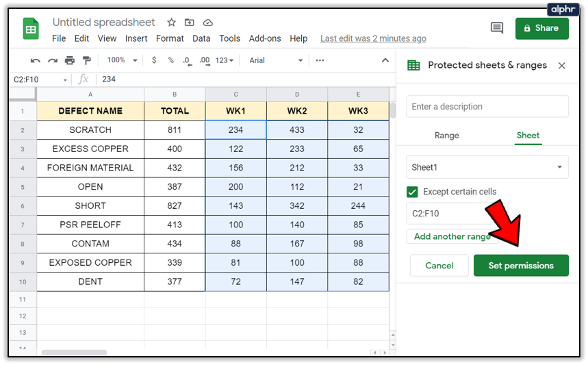Click the undo arrow
This screenshot has height=365, width=588.
35,60
